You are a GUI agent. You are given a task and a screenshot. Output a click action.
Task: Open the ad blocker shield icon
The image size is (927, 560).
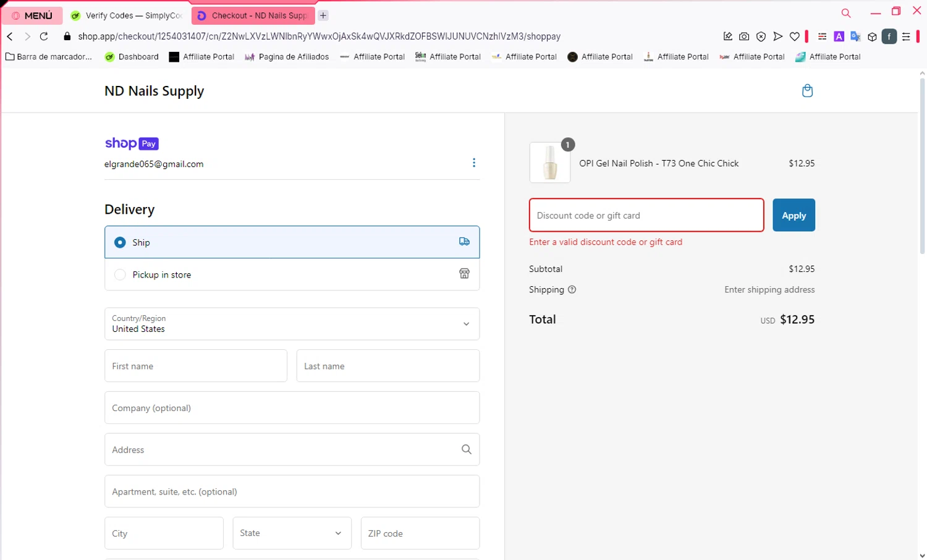pyautogui.click(x=761, y=36)
